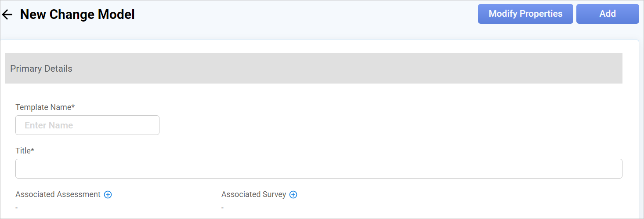Select the Associated Assessment label text
The image size is (644, 219).
coord(58,194)
